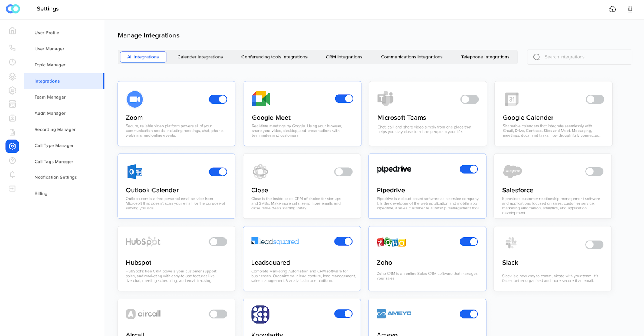Enable the Slack toggle

594,245
